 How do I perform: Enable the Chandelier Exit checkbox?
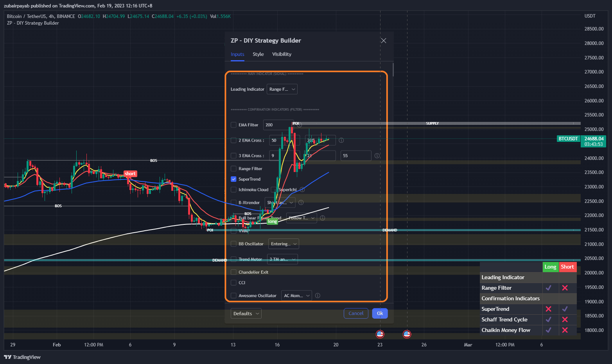(233, 272)
